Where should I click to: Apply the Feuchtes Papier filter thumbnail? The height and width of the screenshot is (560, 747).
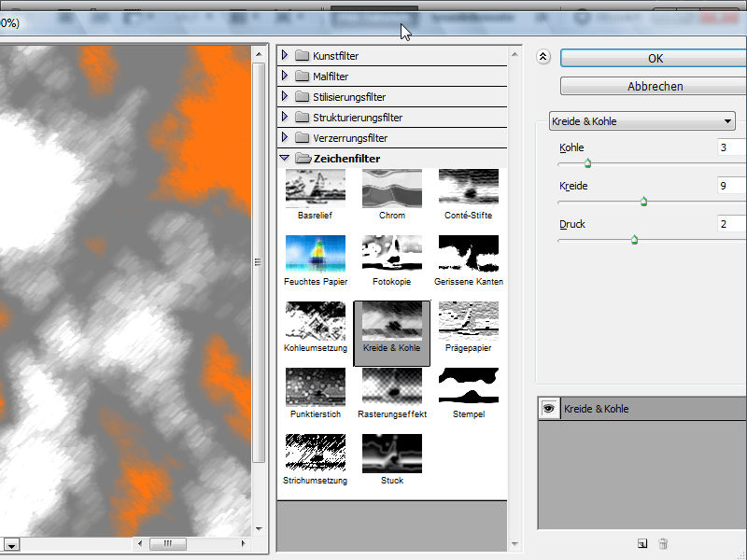pyautogui.click(x=316, y=254)
